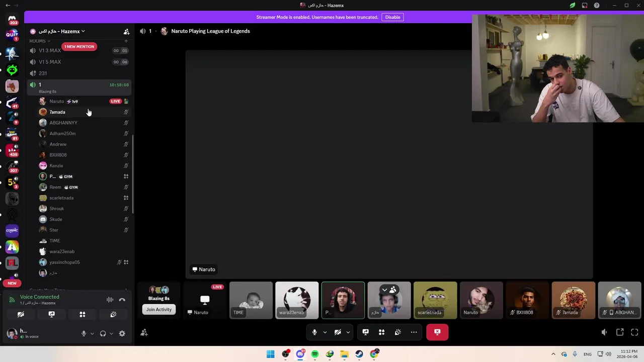Enter full screen mode for the call

(634, 332)
